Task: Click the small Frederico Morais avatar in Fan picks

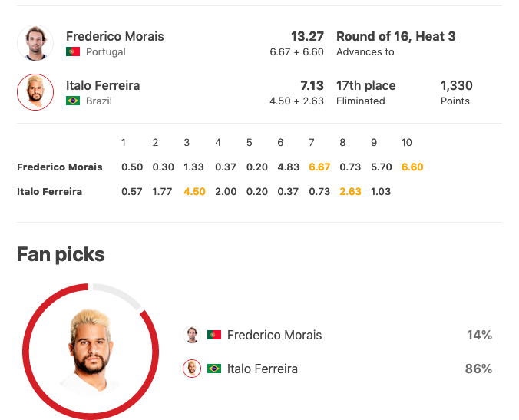Action: click(x=192, y=335)
